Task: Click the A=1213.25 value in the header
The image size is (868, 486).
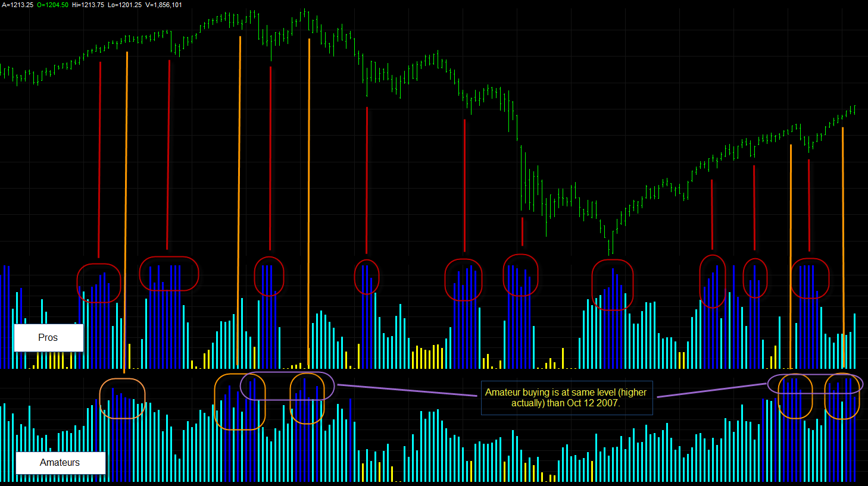Action: coord(17,5)
